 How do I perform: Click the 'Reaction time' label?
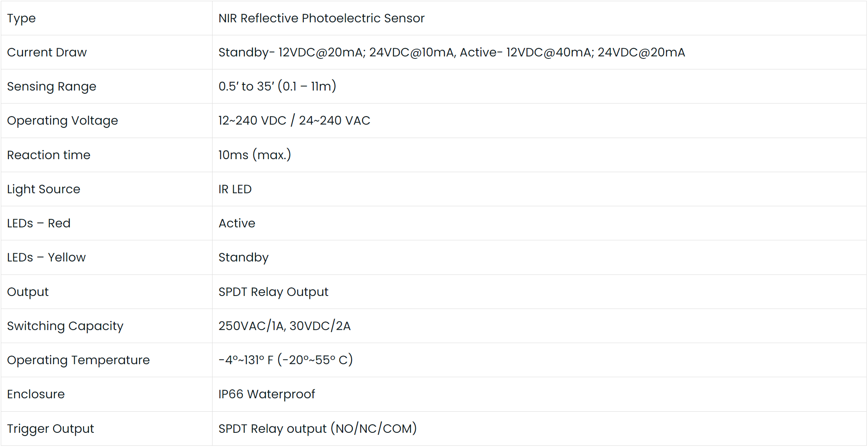49,155
